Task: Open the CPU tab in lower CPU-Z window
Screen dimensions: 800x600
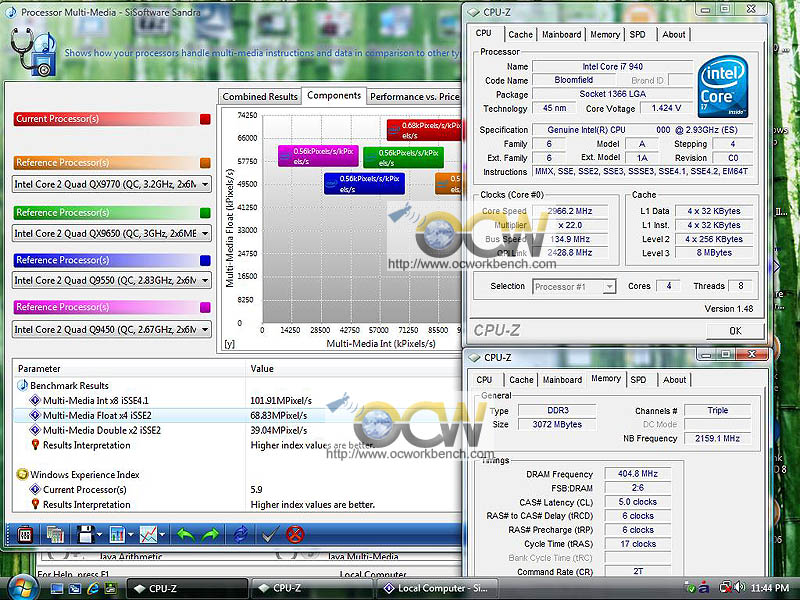Action: 484,380
